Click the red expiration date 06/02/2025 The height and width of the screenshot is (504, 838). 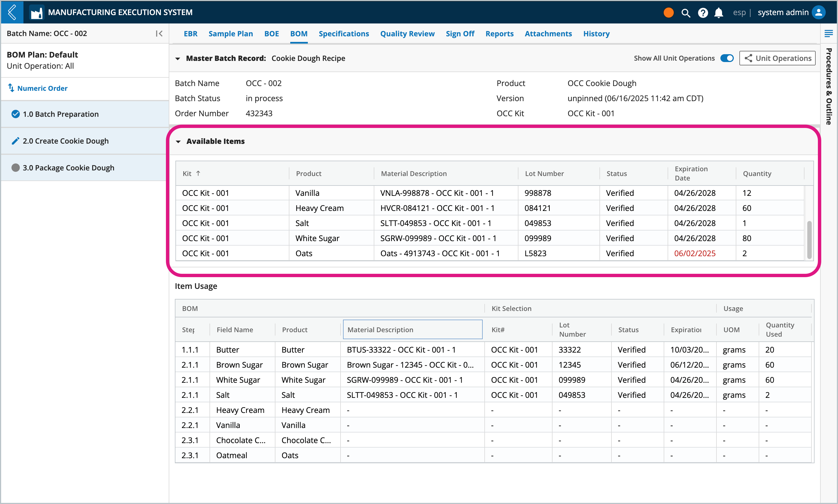(x=695, y=253)
